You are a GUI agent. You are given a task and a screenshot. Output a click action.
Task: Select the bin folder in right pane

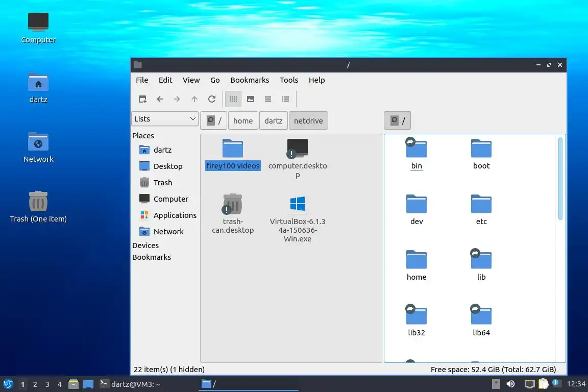click(x=416, y=154)
